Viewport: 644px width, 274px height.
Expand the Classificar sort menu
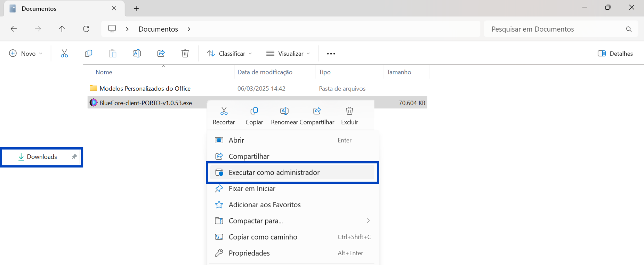(229, 54)
